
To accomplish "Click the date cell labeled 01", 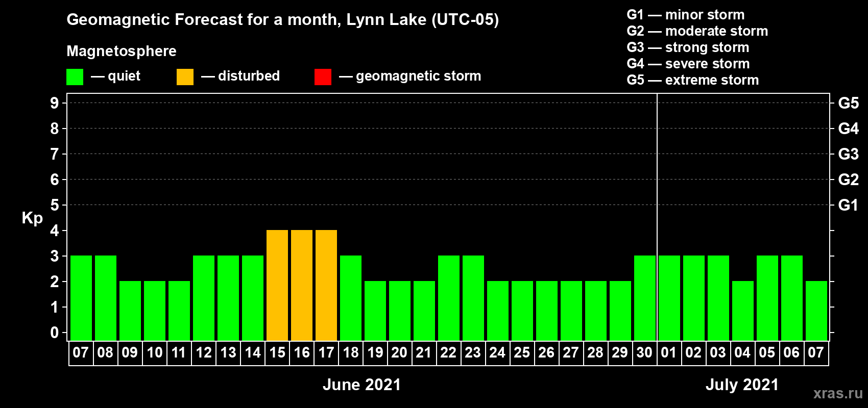I will pos(669,353).
